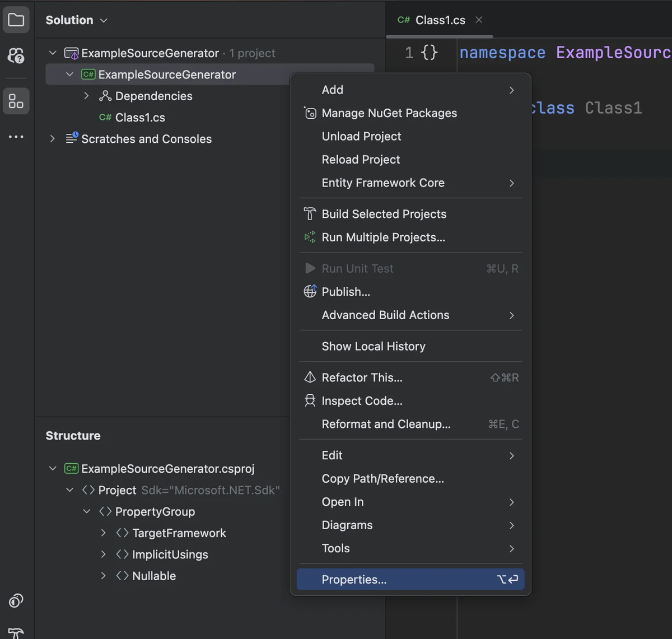
Task: Open the Structure tool window icon in sidebar
Action: click(x=16, y=101)
